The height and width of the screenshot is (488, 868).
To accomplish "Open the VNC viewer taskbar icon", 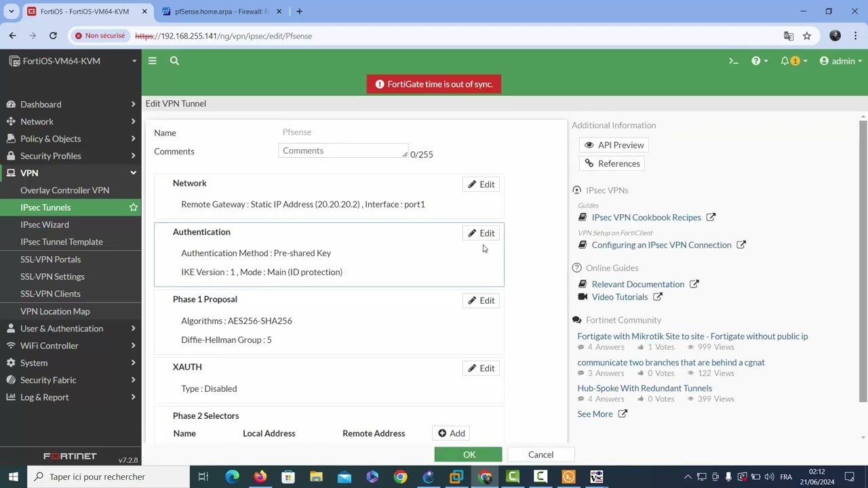I will click(x=596, y=477).
